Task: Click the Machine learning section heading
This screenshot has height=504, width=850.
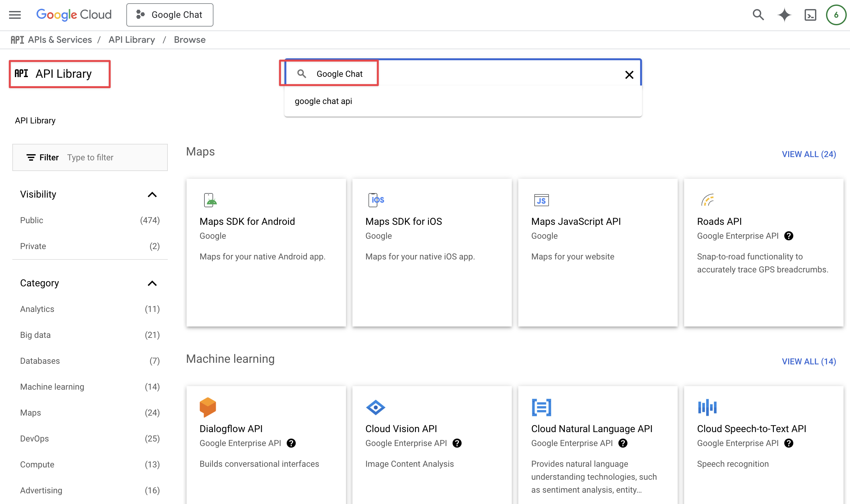Action: [x=230, y=359]
